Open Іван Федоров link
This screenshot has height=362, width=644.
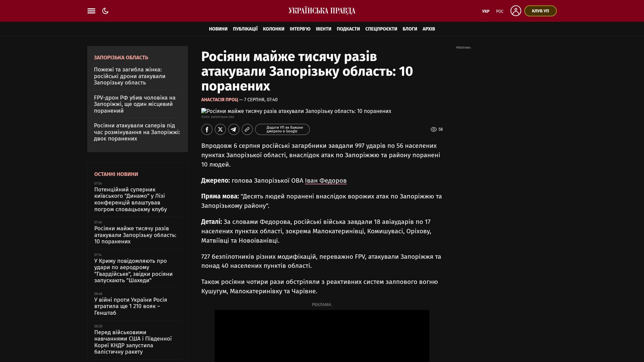coord(326,181)
